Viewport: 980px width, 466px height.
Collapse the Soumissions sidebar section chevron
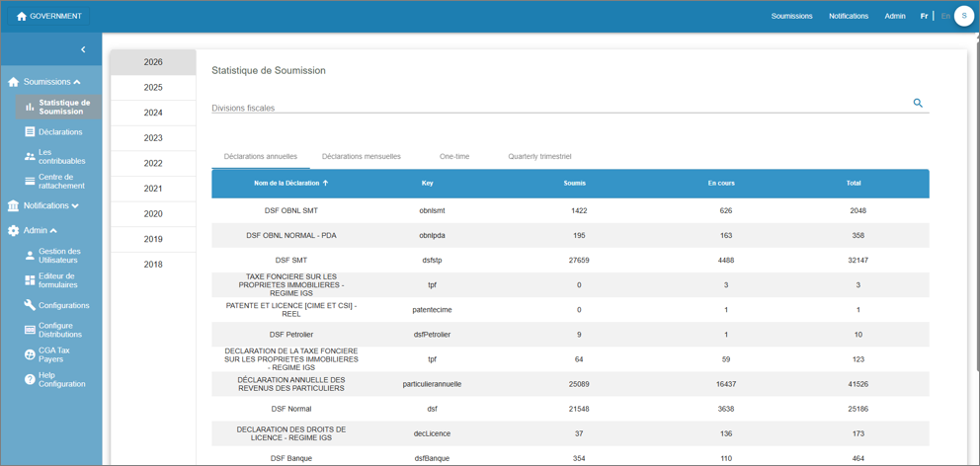pyautogui.click(x=77, y=82)
